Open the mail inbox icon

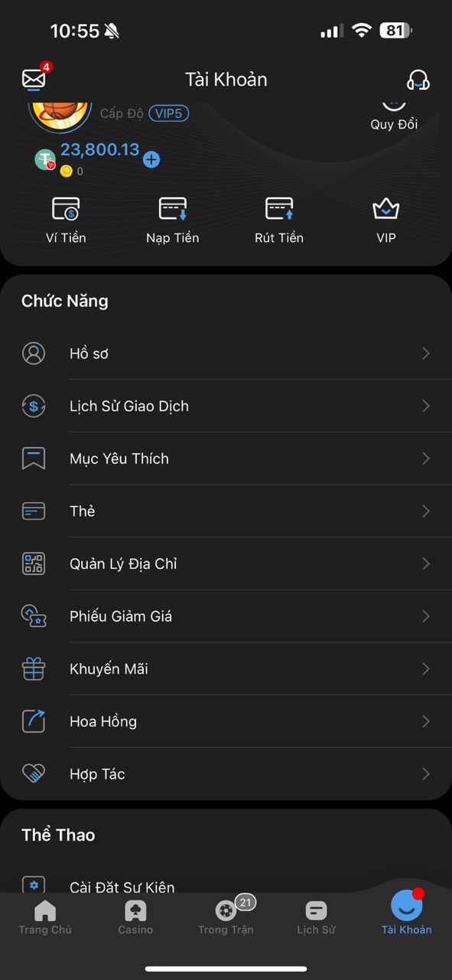click(x=34, y=79)
